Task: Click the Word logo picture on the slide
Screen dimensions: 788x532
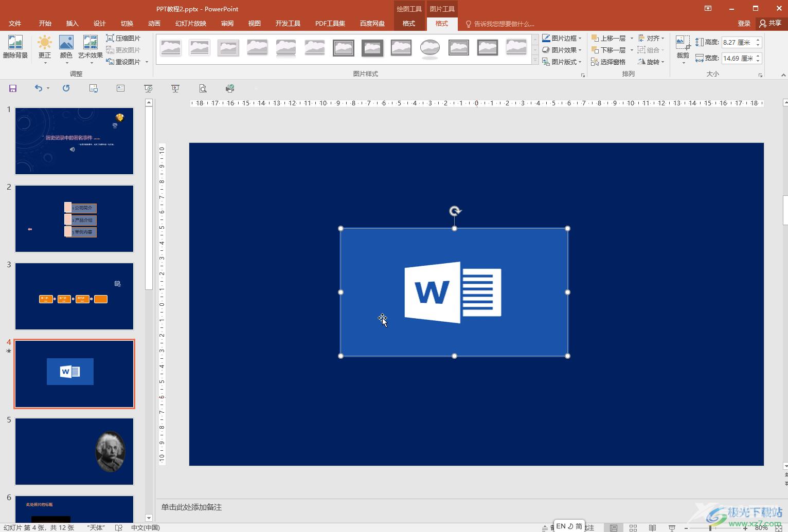Action: [x=454, y=292]
